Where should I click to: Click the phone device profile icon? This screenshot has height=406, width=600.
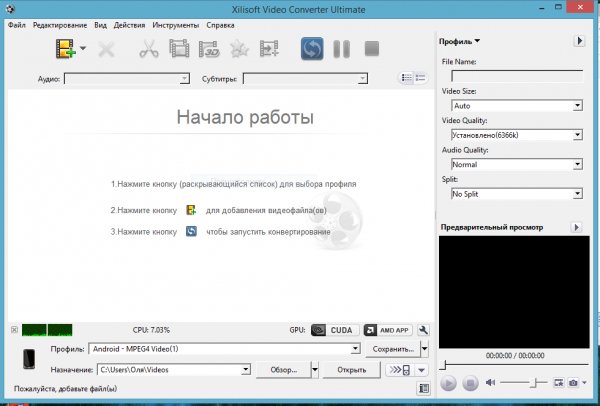29,359
